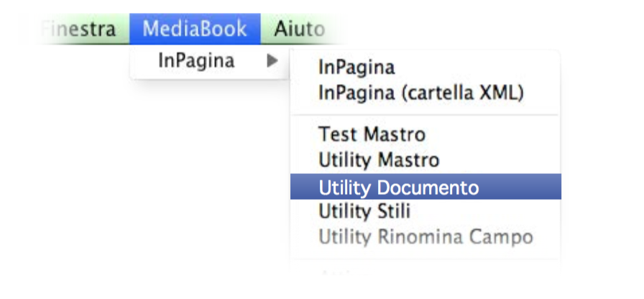
Task: Choose the first InPagina submenu entry
Action: (356, 68)
